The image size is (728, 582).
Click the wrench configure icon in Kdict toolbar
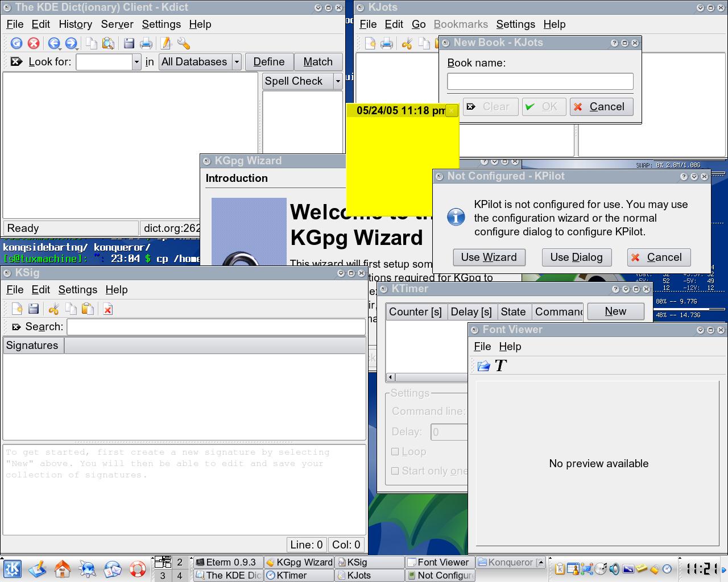point(183,43)
